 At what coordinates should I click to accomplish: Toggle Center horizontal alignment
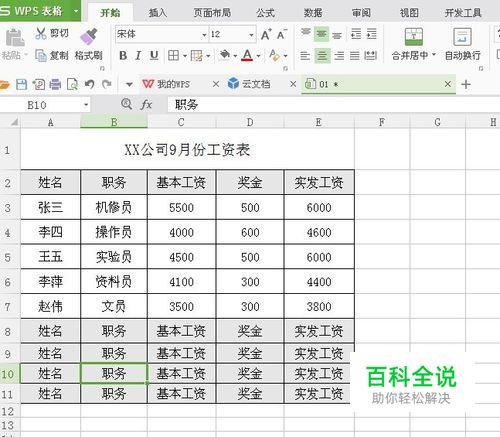[x=322, y=56]
